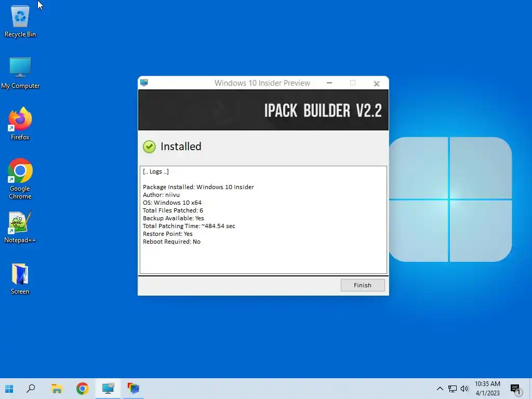Click the Show desktop sliver on the taskbar

[x=530, y=389]
